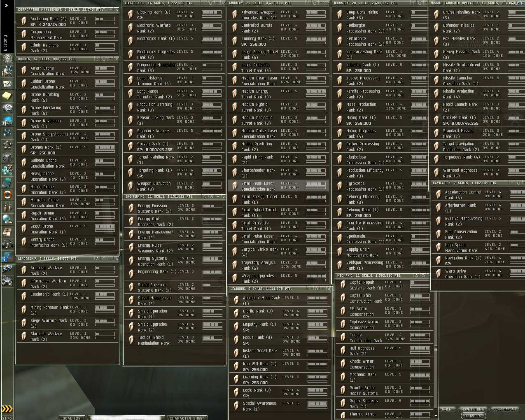Select the Heavy Drone Operation skill
The image size is (525, 420).
(68, 176)
